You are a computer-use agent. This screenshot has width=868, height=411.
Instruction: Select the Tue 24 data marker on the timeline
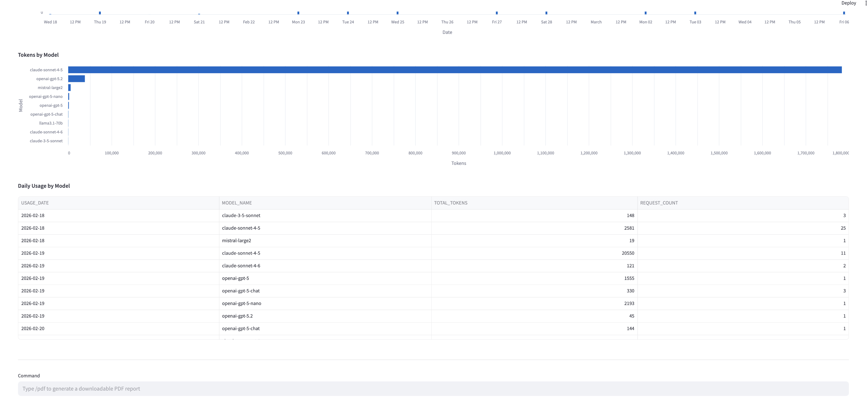pos(348,13)
